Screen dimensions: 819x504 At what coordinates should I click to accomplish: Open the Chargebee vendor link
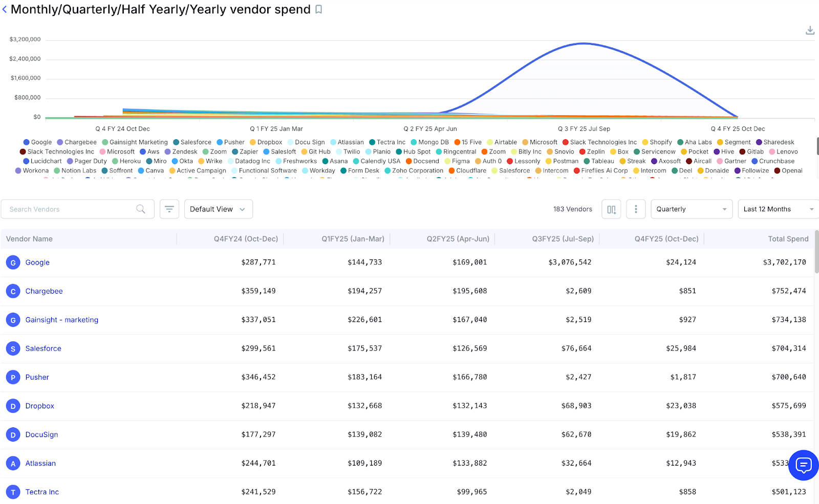[44, 291]
